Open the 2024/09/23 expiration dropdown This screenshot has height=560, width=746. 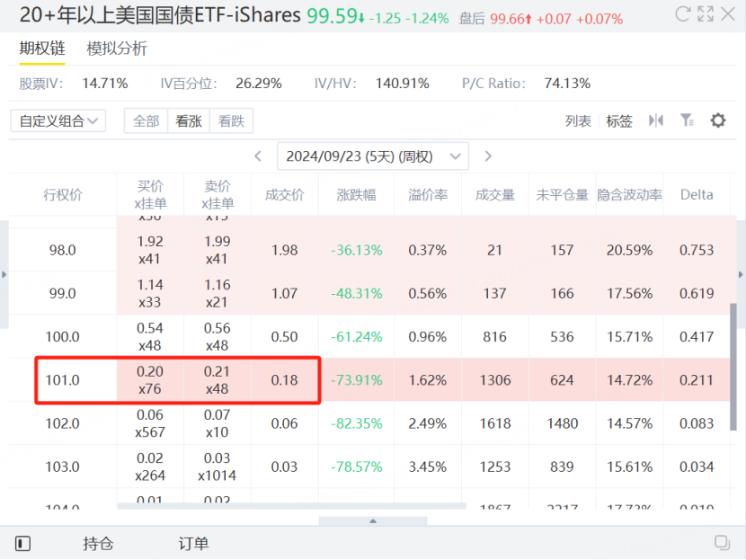coord(372,156)
